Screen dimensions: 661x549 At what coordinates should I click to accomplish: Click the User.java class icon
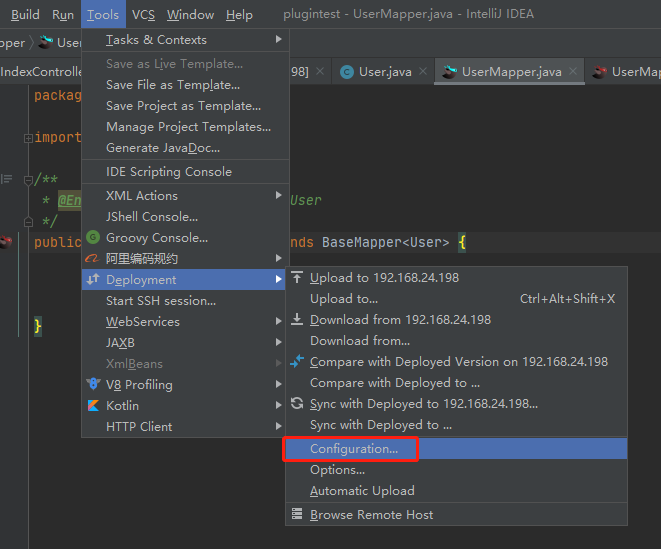tap(347, 72)
